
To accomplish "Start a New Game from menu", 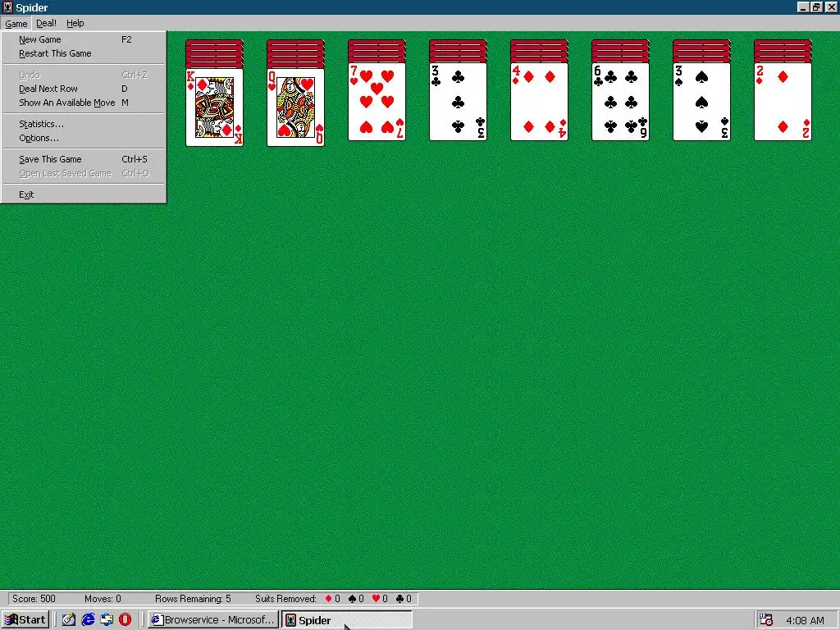I will click(x=84, y=39).
